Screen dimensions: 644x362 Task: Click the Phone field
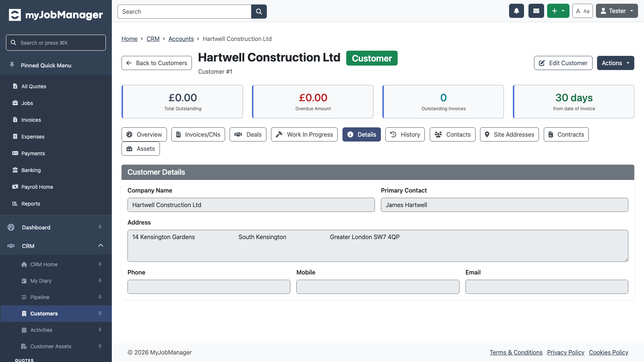point(209,287)
